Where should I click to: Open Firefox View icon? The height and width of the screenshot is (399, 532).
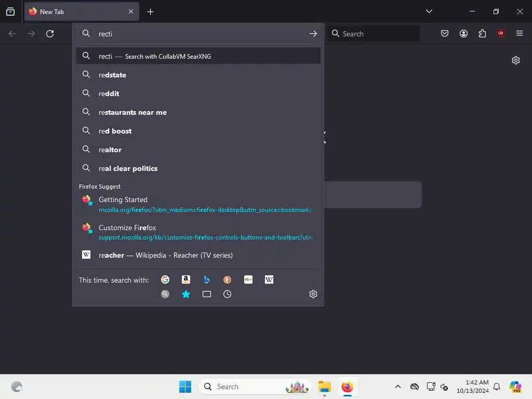point(10,11)
